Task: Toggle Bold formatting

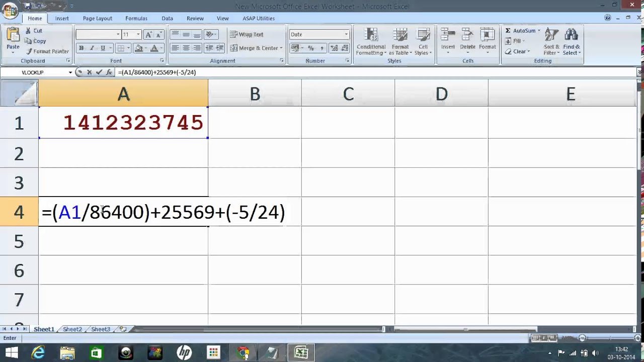Action: 81,48
